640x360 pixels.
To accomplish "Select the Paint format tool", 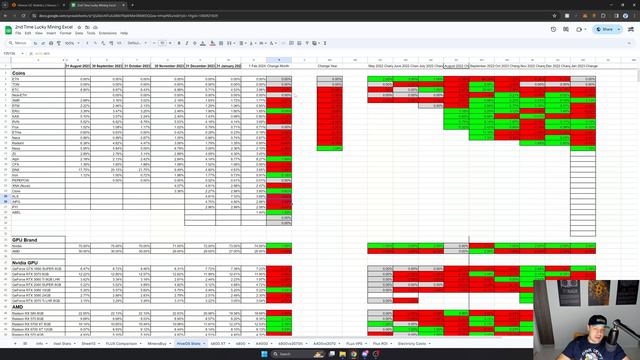I will pyautogui.click(x=59, y=43).
